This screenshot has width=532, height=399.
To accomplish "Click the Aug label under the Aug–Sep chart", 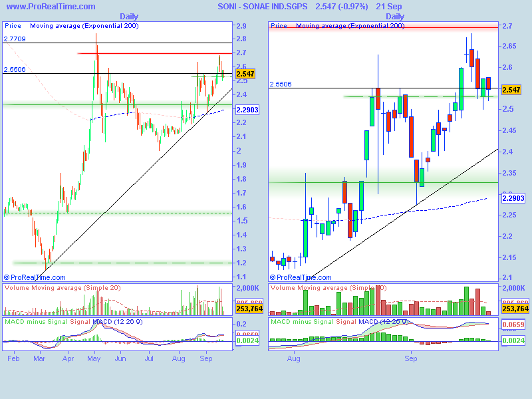I will pos(293,358).
